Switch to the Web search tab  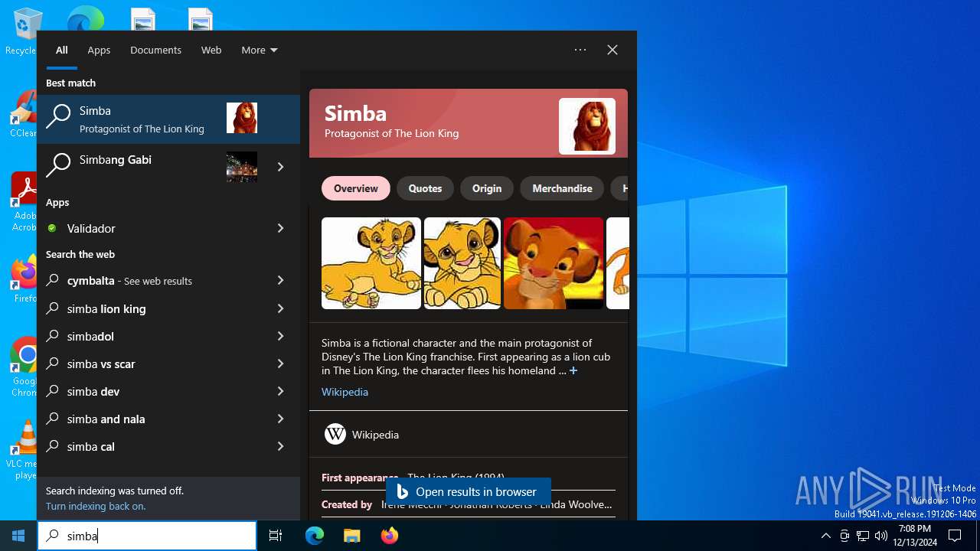point(211,50)
